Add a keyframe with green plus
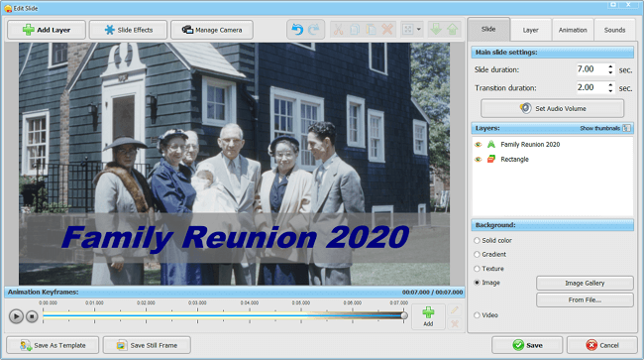The width and height of the screenshot is (644, 360). (428, 316)
